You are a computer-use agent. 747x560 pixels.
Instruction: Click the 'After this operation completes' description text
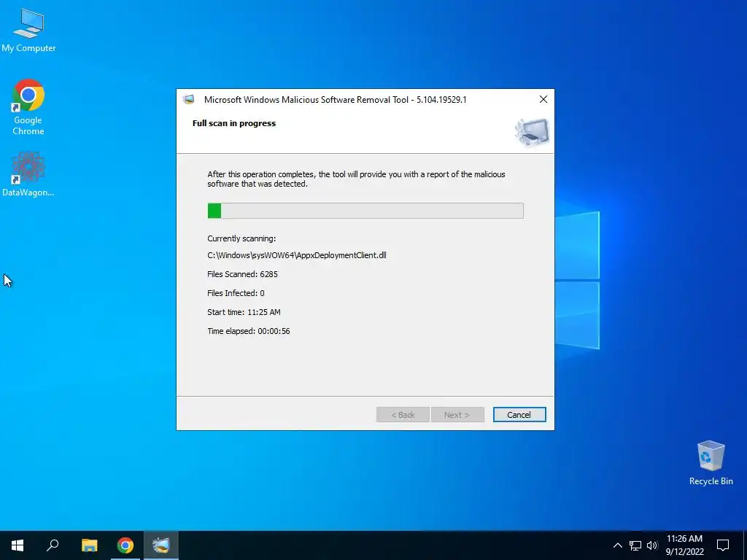coord(356,179)
